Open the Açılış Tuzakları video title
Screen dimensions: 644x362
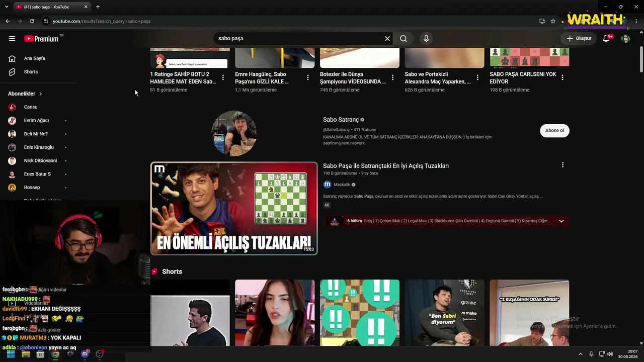[x=386, y=166]
